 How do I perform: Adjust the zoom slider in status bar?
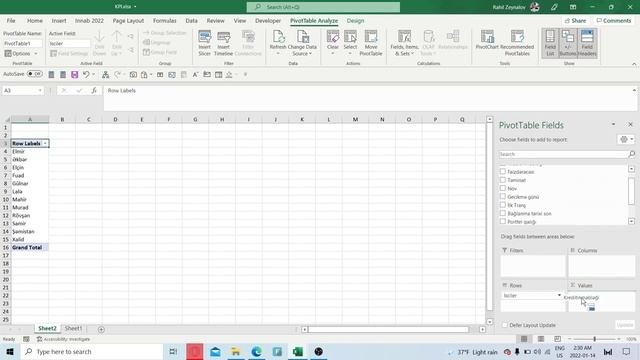(594, 339)
